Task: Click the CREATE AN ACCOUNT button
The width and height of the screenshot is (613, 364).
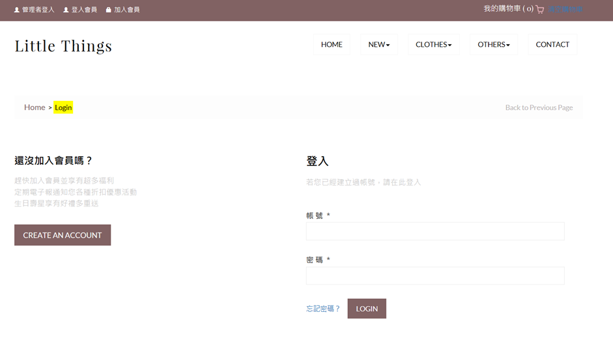Action: 63,235
